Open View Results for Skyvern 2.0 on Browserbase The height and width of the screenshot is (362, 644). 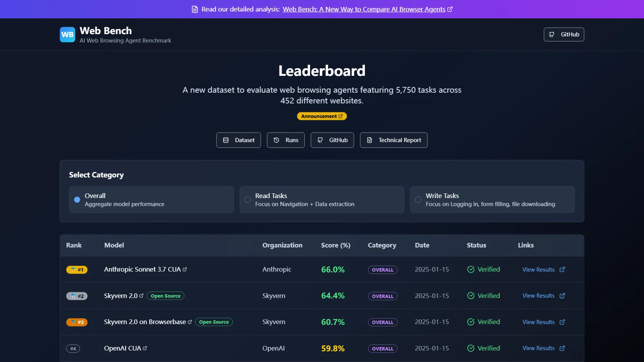(539, 322)
